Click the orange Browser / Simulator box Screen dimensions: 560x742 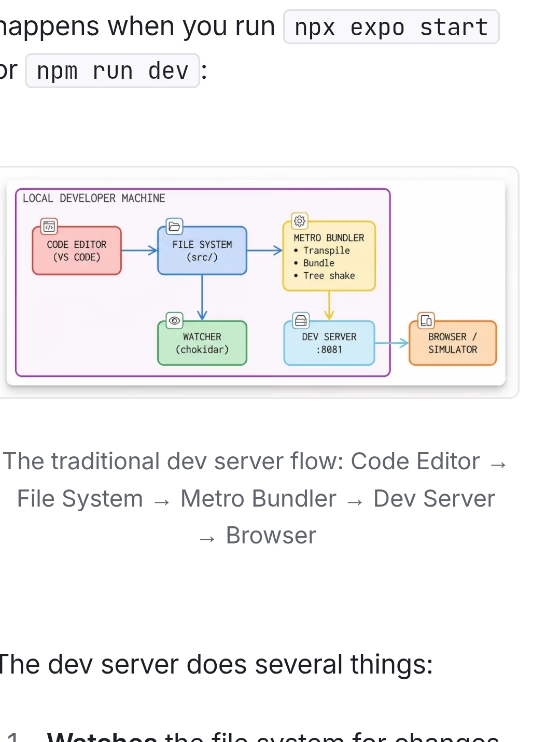coord(452,343)
